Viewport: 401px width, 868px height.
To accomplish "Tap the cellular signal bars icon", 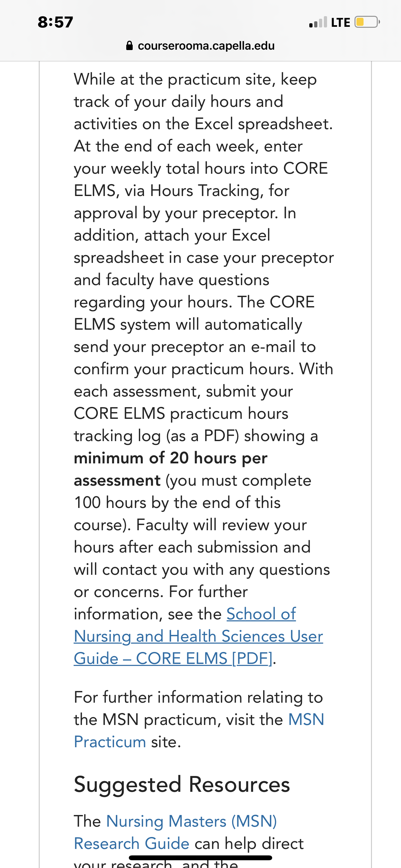I will coord(318,22).
